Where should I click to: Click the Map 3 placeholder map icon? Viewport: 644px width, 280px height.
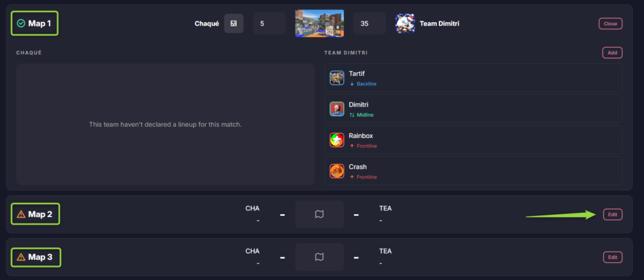pyautogui.click(x=319, y=257)
